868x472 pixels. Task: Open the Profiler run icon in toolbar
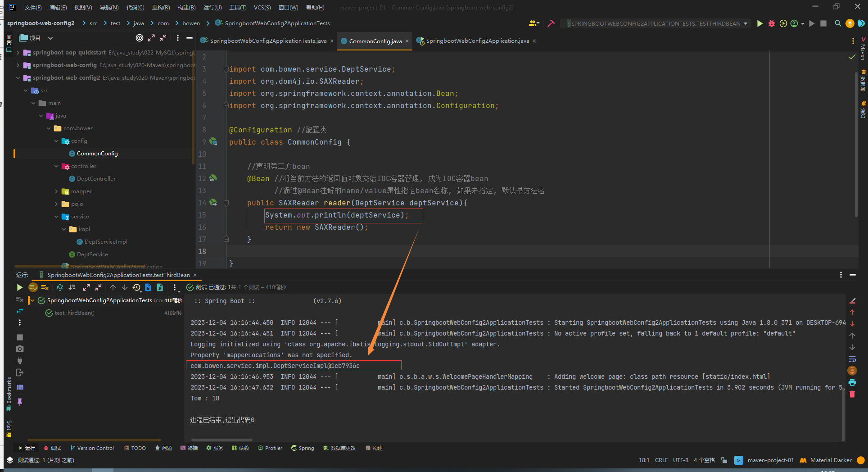795,23
